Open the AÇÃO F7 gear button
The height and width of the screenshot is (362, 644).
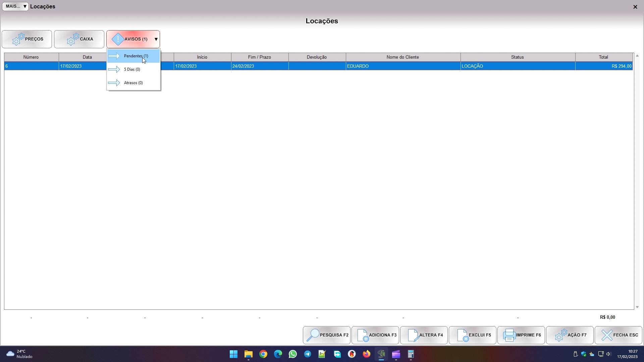[x=570, y=335]
